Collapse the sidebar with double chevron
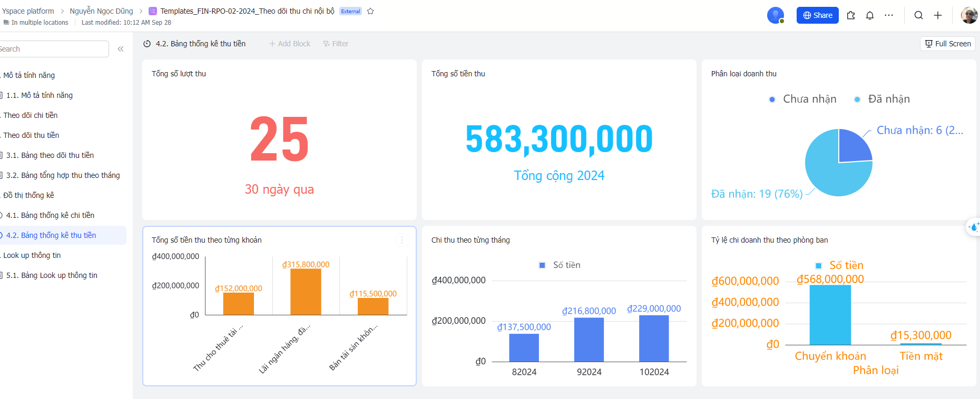The height and width of the screenshot is (399, 980). 121,49
